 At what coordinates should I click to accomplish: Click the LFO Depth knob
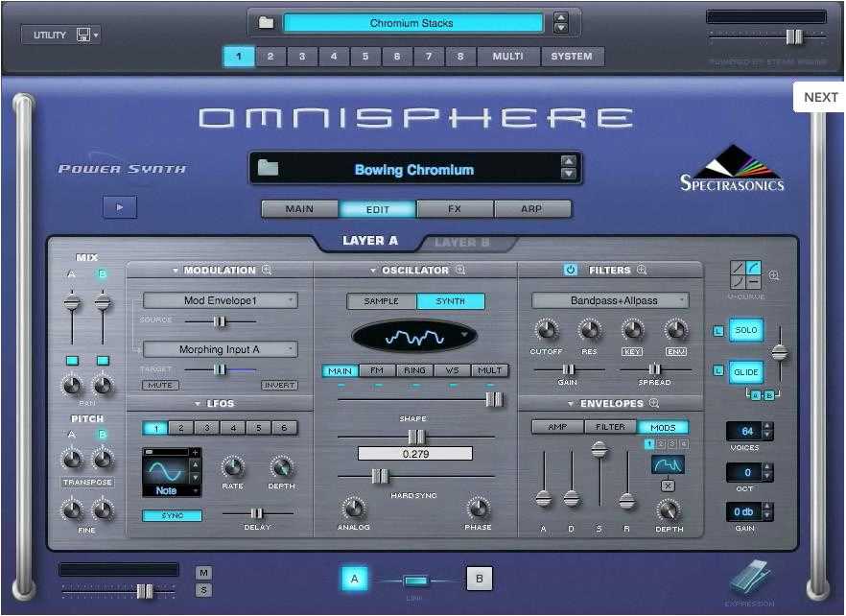point(281,467)
